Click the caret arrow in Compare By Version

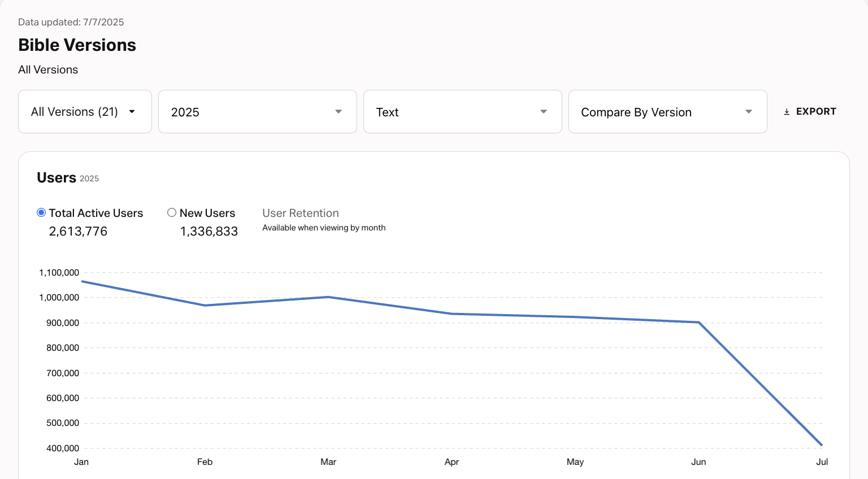coord(749,112)
